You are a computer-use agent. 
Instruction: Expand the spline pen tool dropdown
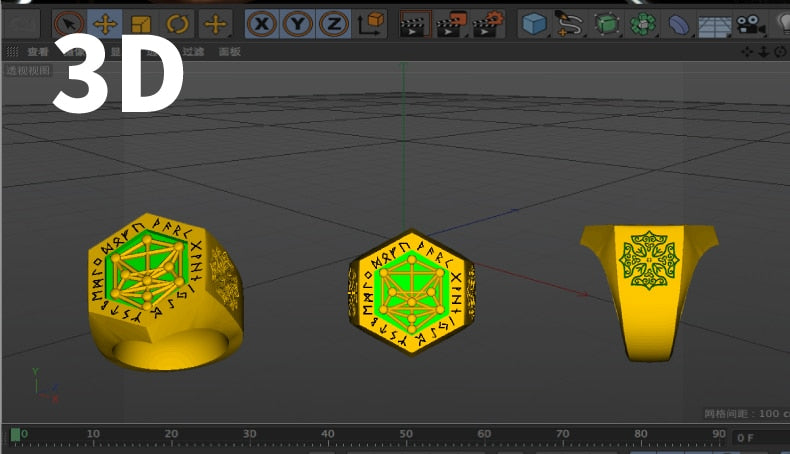click(x=570, y=24)
